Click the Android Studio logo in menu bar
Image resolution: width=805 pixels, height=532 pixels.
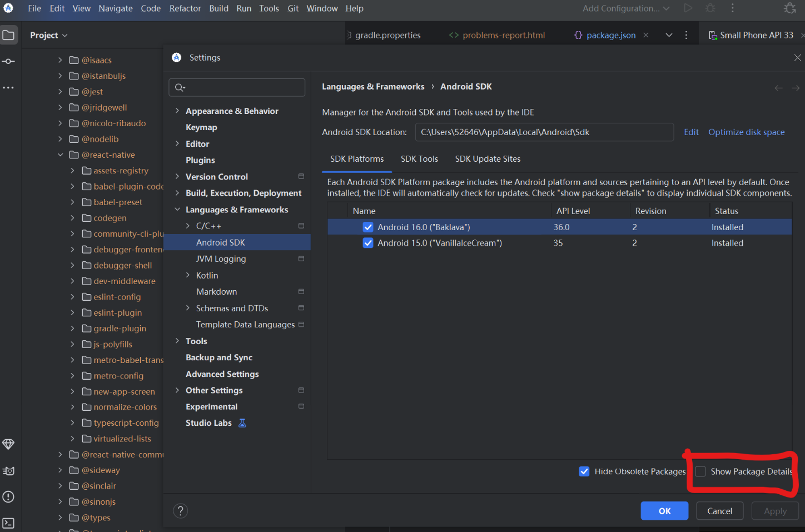pos(8,8)
